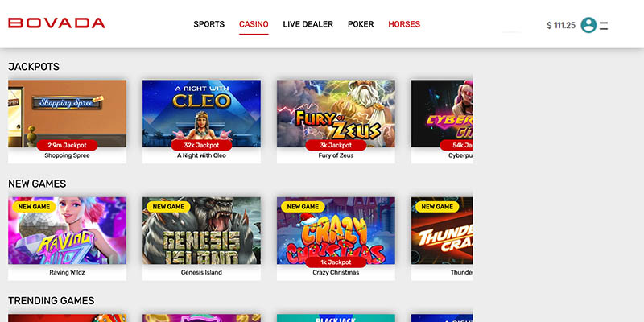Click the Raving Wildz title link
Viewport: 644px width, 322px height.
coord(67,272)
